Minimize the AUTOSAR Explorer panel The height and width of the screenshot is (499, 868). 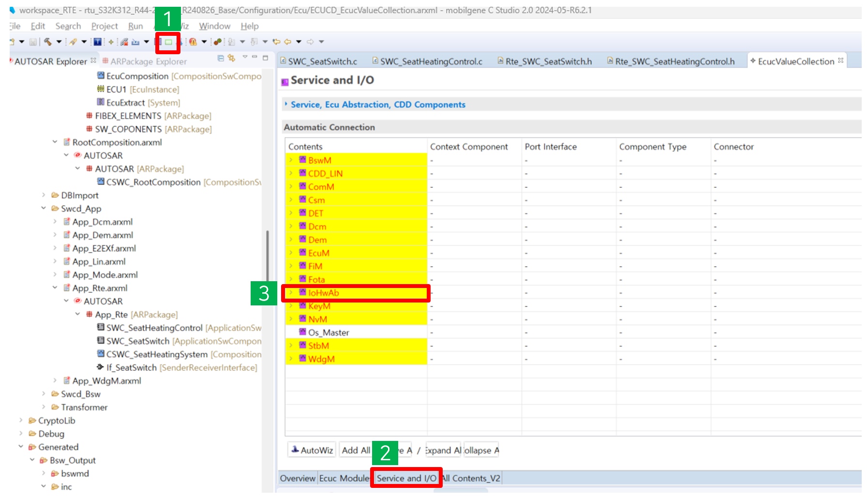[254, 58]
